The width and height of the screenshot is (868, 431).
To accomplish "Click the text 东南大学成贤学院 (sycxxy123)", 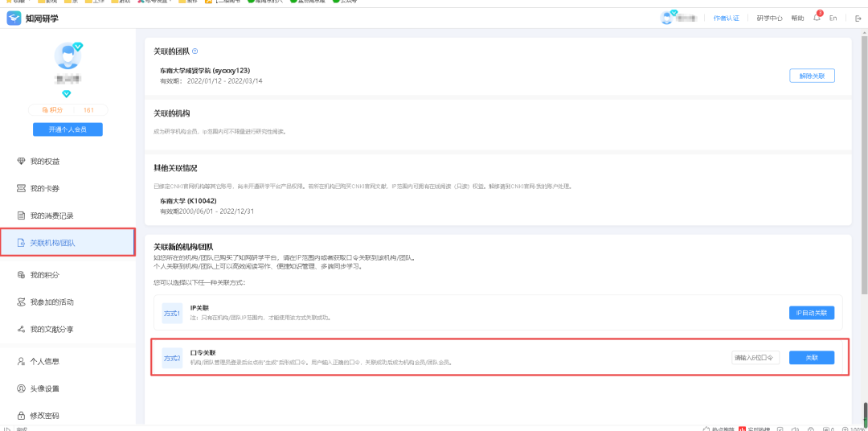I will click(x=206, y=71).
